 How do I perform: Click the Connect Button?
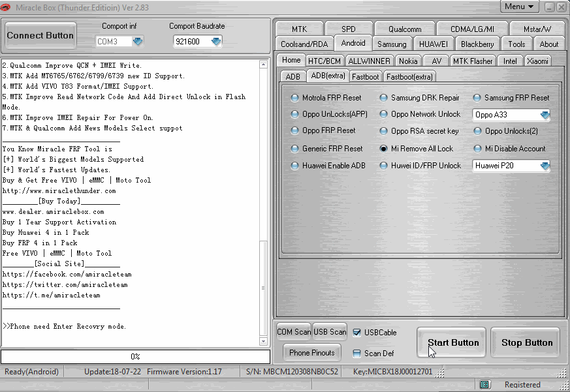[40, 36]
